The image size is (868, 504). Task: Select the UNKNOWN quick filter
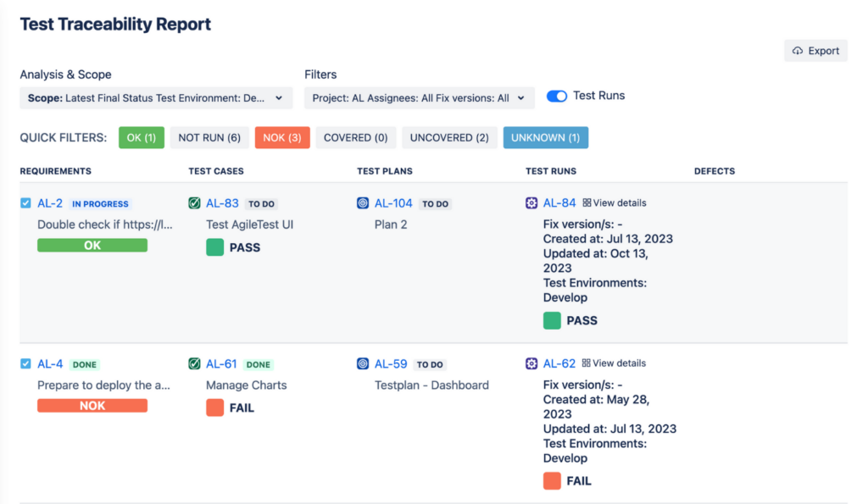coord(545,136)
